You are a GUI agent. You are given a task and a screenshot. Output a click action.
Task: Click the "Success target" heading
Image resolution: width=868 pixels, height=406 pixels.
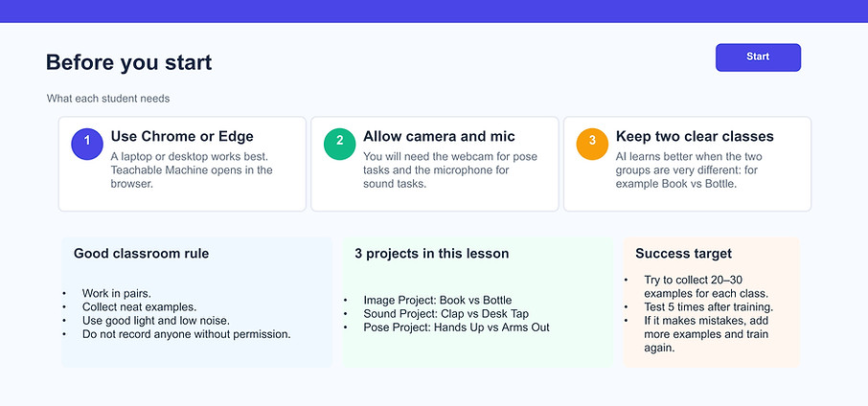point(684,254)
